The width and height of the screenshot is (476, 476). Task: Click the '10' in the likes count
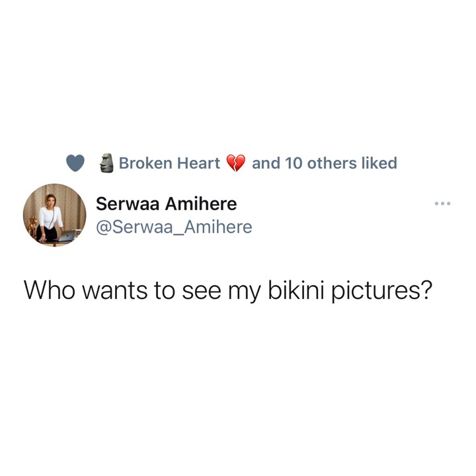(x=294, y=163)
